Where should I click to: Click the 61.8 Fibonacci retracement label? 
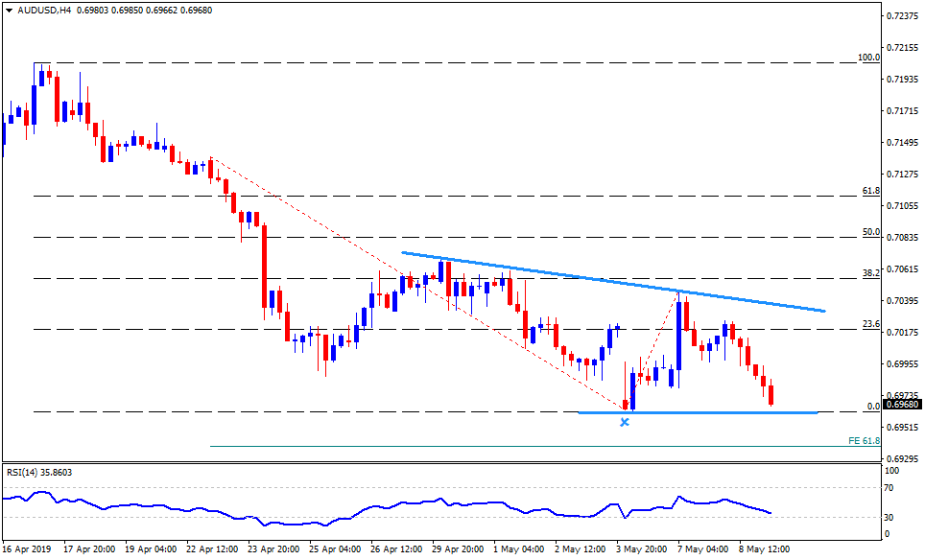[x=870, y=191]
